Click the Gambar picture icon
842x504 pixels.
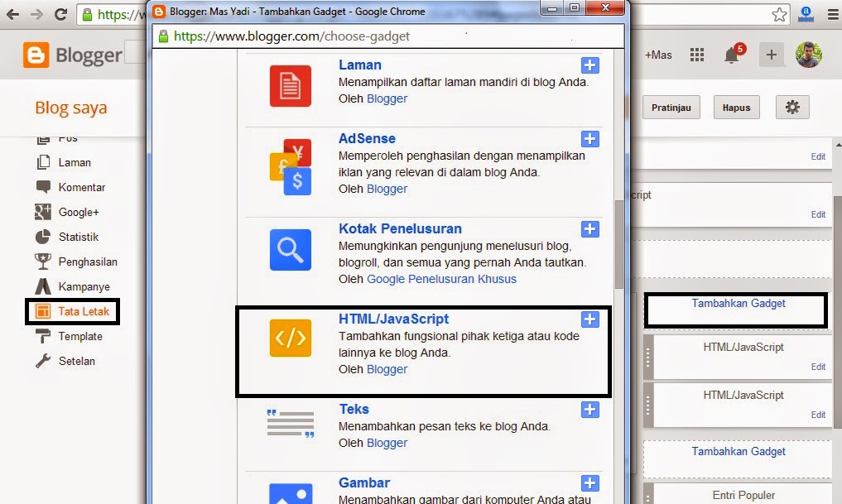pyautogui.click(x=290, y=494)
